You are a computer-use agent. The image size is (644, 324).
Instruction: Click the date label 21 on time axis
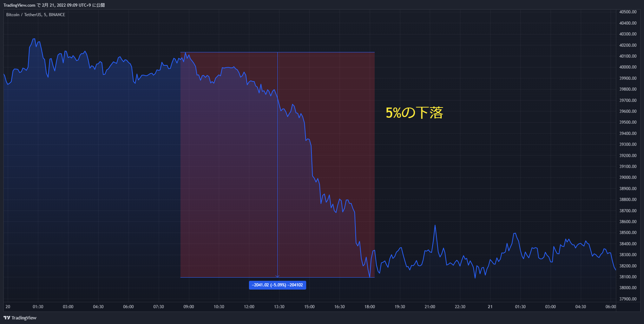pyautogui.click(x=490, y=307)
